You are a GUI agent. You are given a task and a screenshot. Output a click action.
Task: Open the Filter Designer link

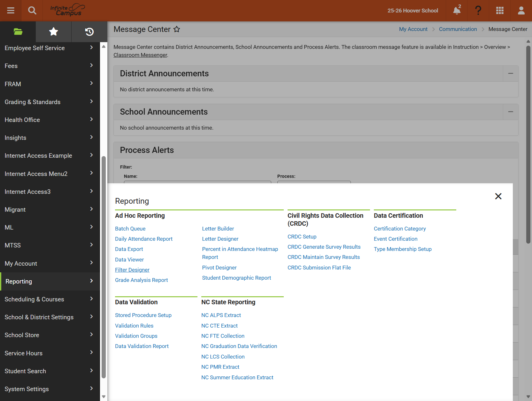tap(132, 270)
